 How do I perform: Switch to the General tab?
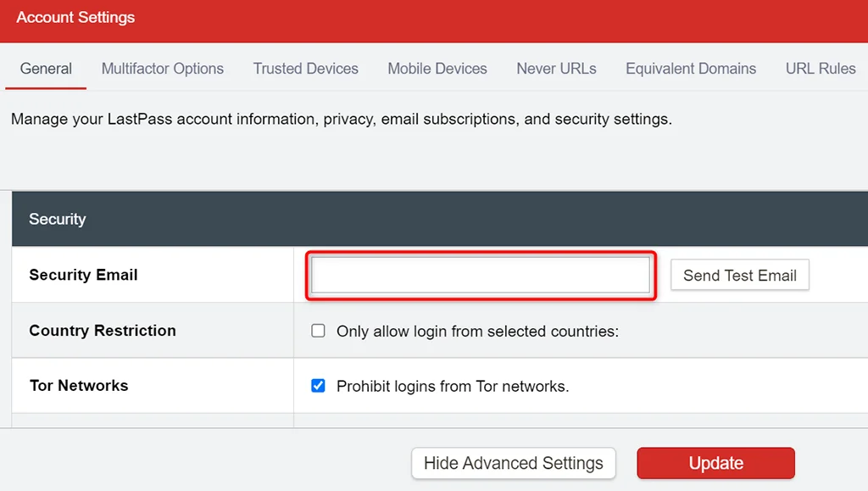click(46, 69)
